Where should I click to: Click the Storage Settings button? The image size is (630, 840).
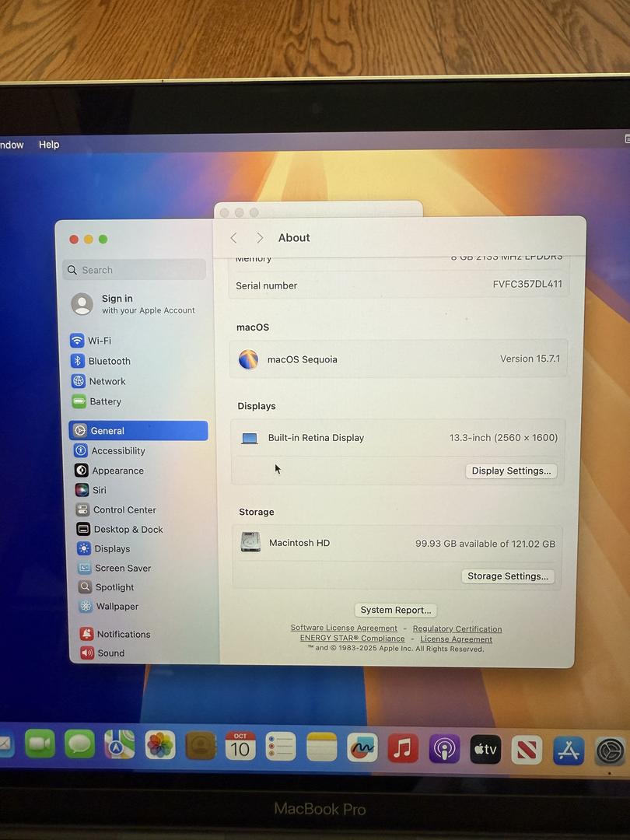coord(509,576)
